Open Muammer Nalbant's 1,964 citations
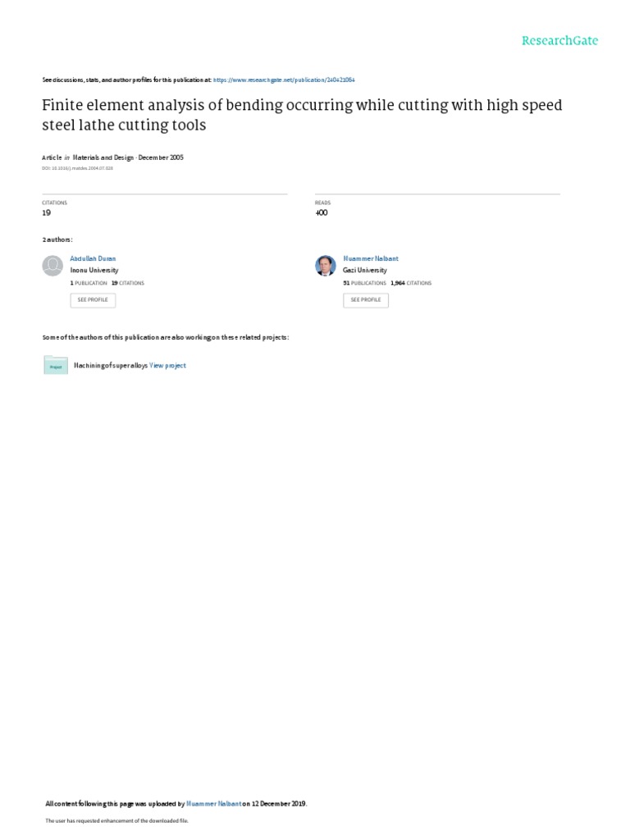This screenshot has height=840, width=630. pyautogui.click(x=411, y=283)
